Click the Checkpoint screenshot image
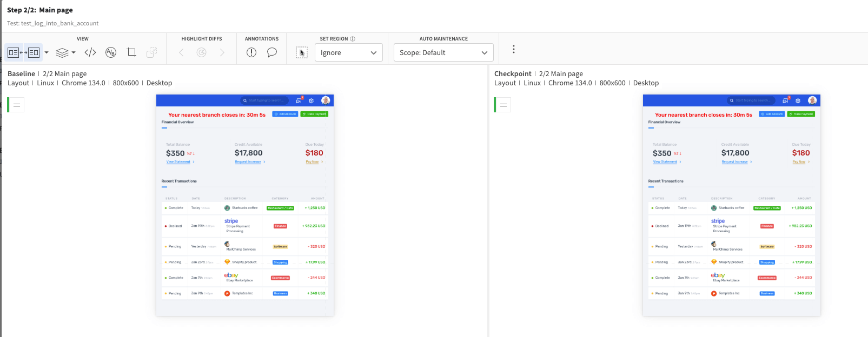The image size is (868, 337). click(x=732, y=205)
